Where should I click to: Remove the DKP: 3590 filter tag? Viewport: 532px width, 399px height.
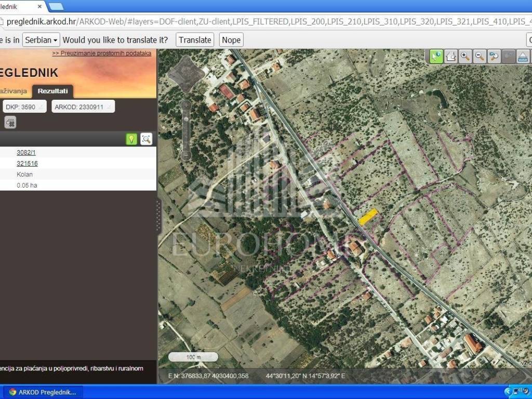[x=40, y=107]
